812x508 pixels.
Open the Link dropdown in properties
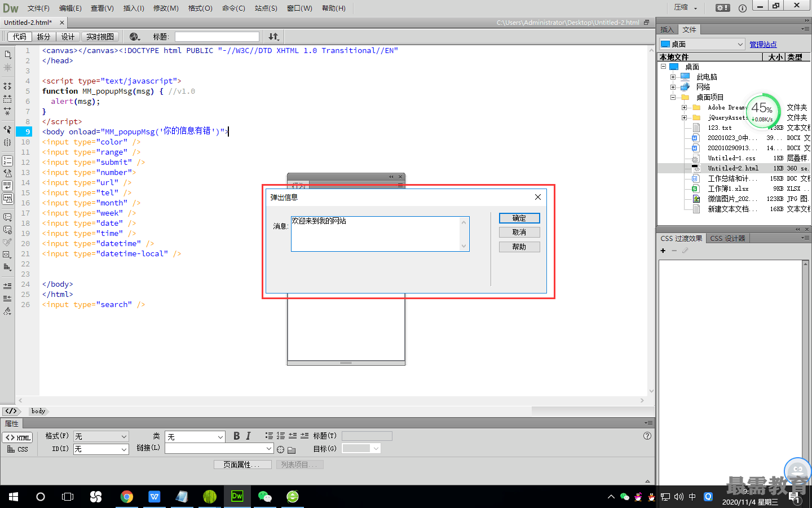(219, 448)
